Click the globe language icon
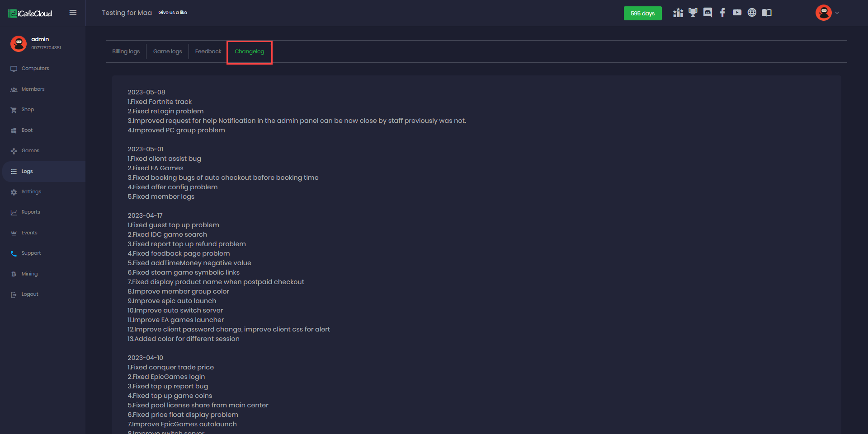Image resolution: width=868 pixels, height=434 pixels. point(752,13)
